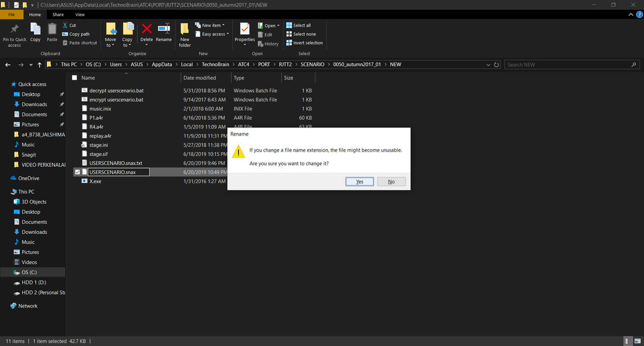The image size is (644, 346).
Task: Select the replay.a4r file
Action: click(x=100, y=136)
